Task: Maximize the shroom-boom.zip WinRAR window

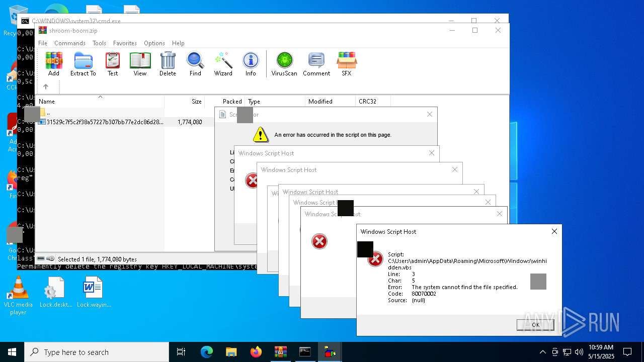Action: [x=474, y=30]
